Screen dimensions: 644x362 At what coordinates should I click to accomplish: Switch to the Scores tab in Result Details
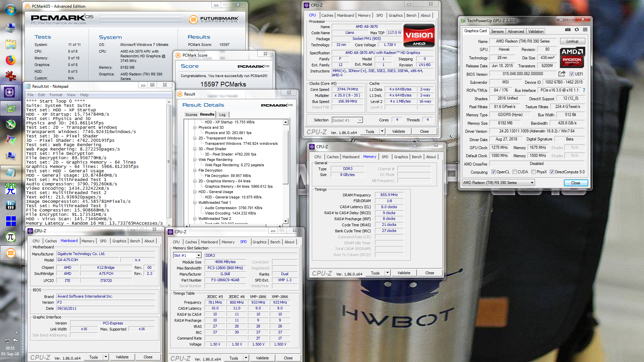(191, 115)
